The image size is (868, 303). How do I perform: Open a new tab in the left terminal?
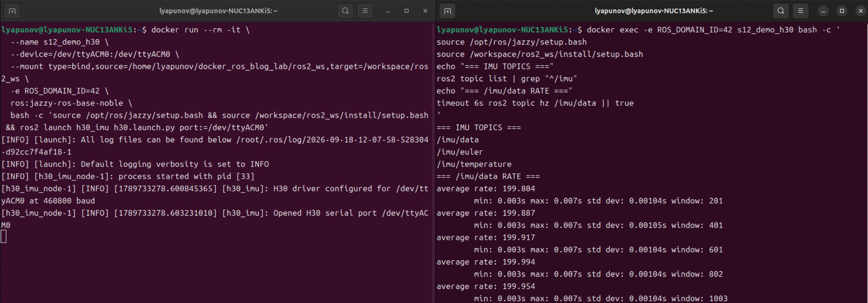pos(12,11)
